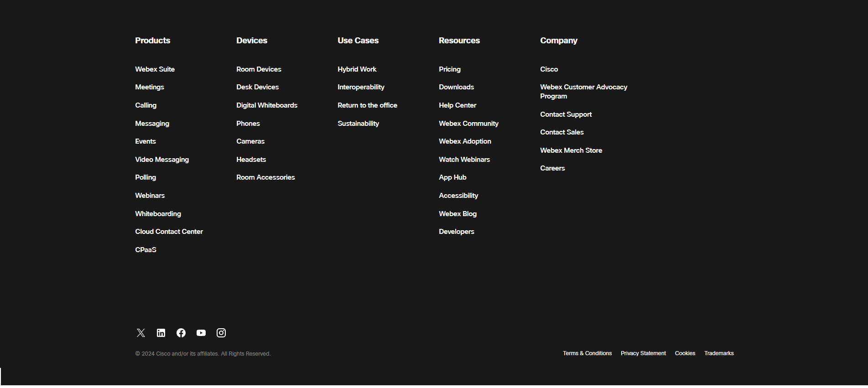Click the Products column heading

coord(153,41)
